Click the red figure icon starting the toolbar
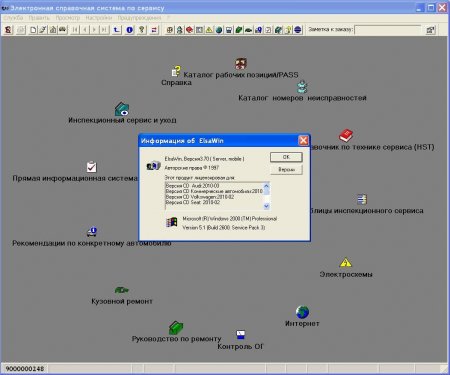Viewport: 450px width, 375px height. point(8,30)
